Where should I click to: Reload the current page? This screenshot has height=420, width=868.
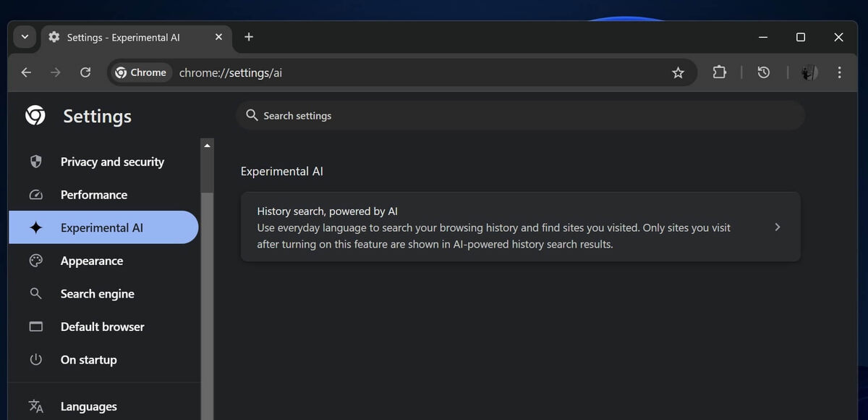85,72
